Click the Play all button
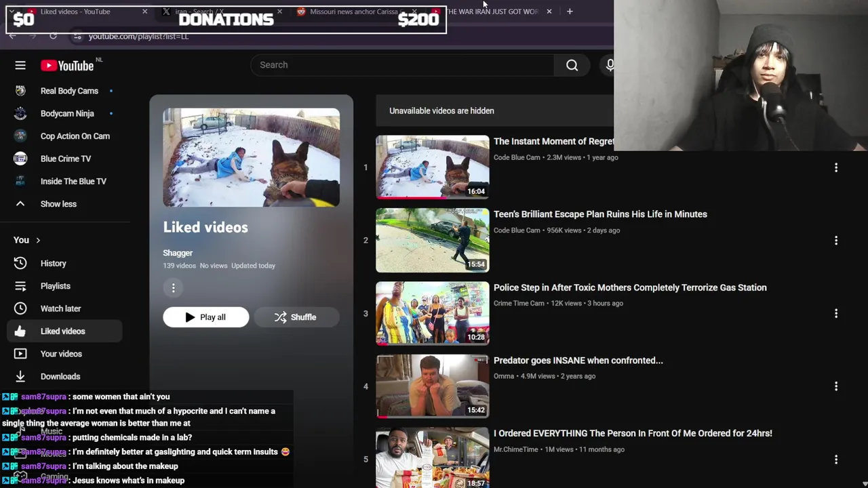 [x=205, y=317]
